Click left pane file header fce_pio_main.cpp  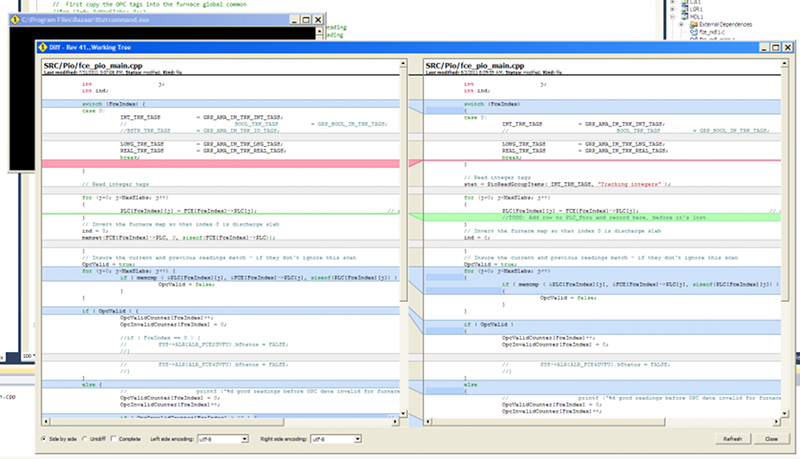click(x=93, y=65)
